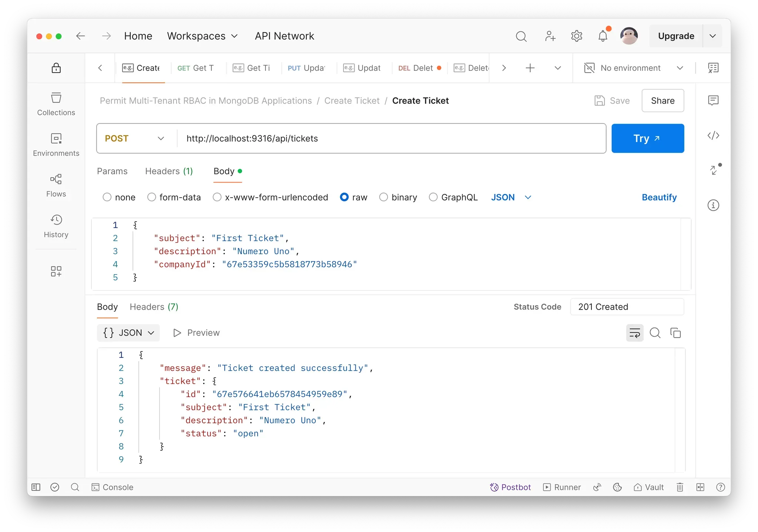Select the form-data body type radio
Viewport: 758px width, 532px height.
(152, 197)
